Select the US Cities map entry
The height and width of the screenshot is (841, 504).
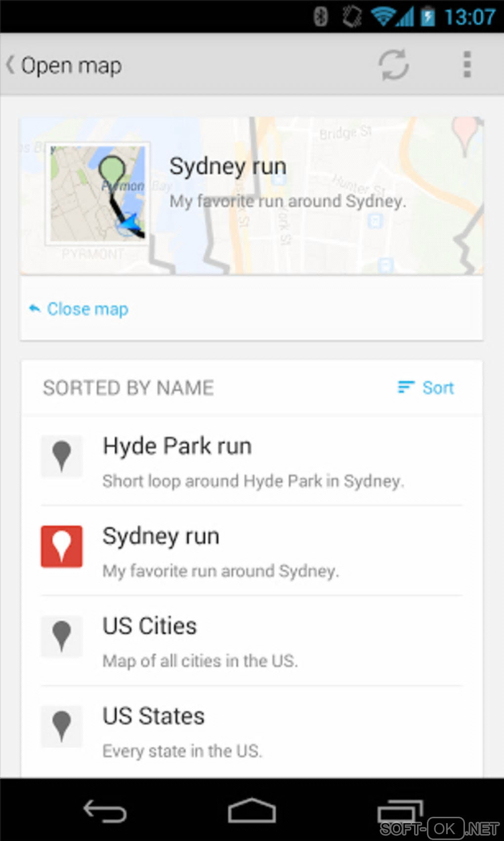coord(253,641)
